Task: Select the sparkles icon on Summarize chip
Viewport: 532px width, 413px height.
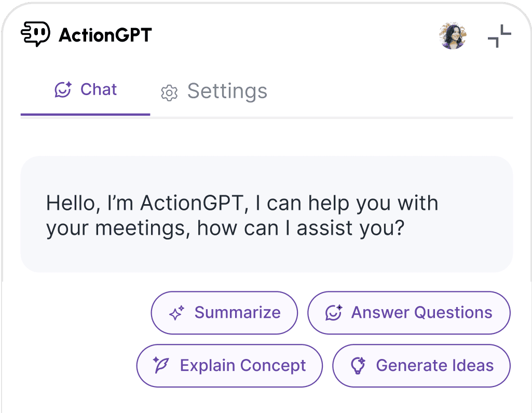Action: click(176, 313)
